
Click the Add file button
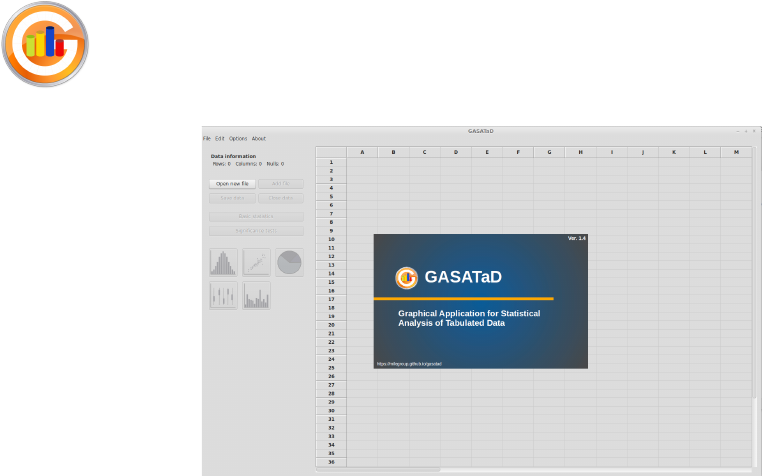[281, 184]
